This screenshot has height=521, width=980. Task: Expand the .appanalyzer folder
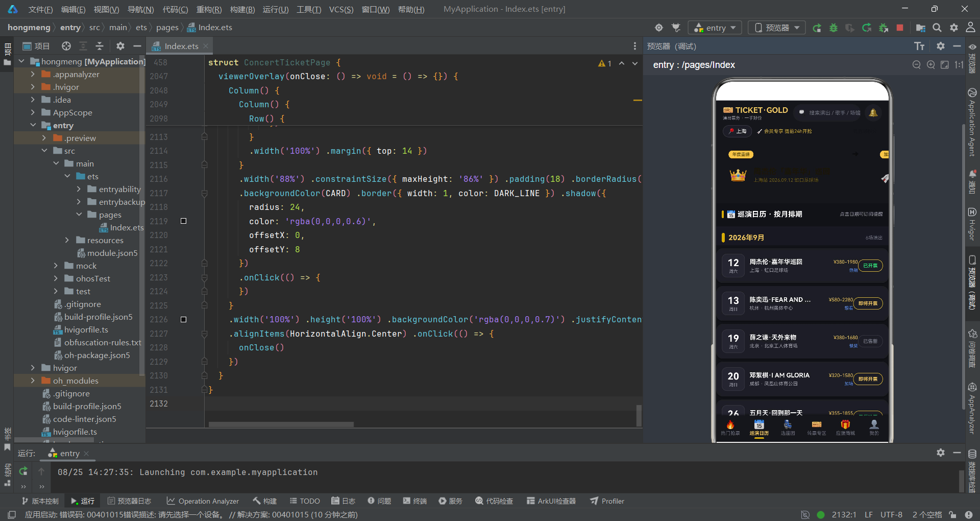pyautogui.click(x=33, y=74)
